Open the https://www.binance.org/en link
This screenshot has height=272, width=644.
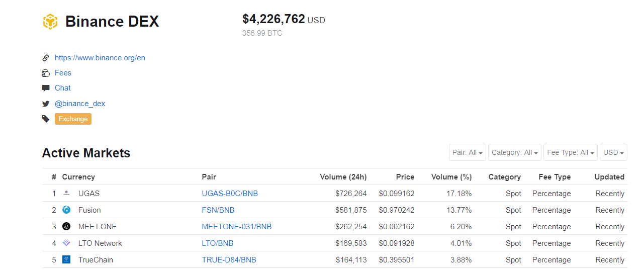tap(100, 58)
